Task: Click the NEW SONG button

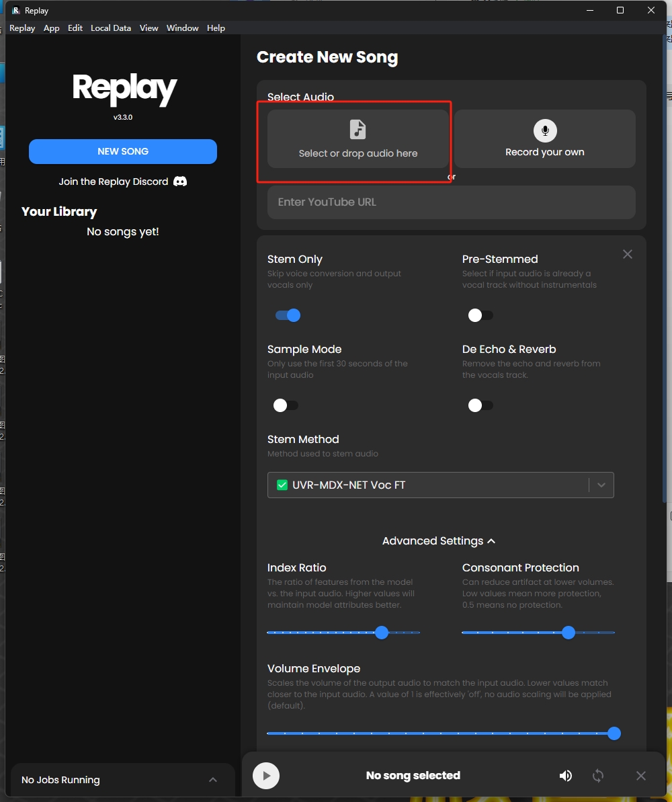Action: click(x=123, y=151)
